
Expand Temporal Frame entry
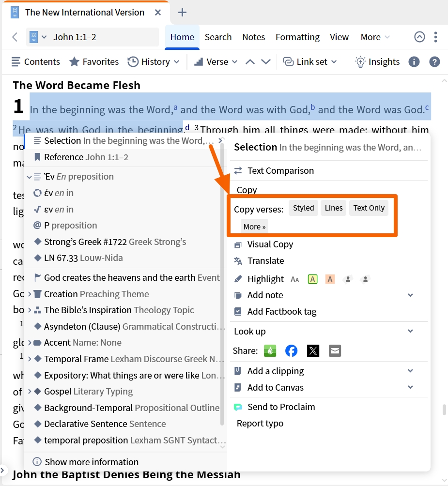[30, 359]
